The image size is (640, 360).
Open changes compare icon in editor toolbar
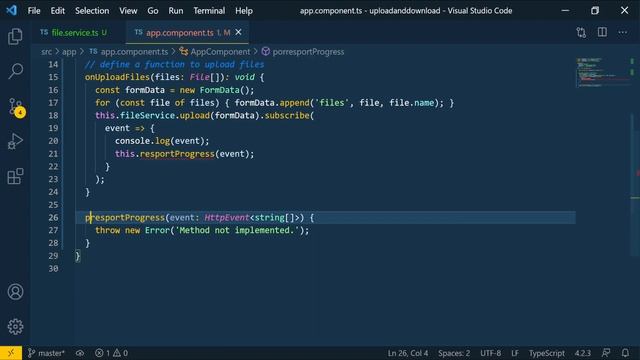pyautogui.click(x=581, y=32)
